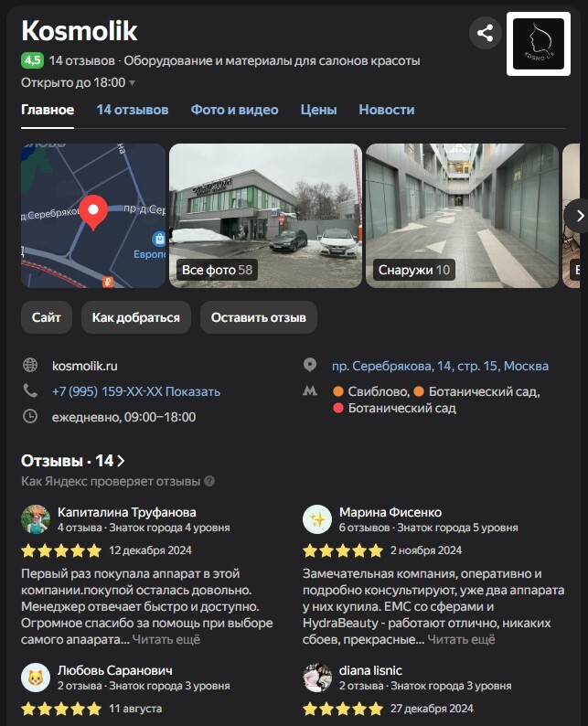Viewport: 588px width, 726px height.
Task: Switch to the "Фото и видео" tab
Action: (234, 110)
